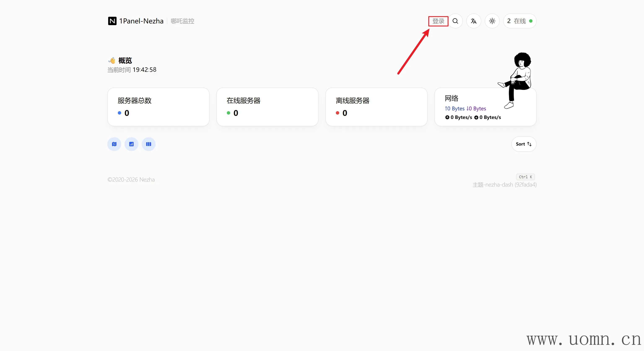Click the 登录 login link
The height and width of the screenshot is (351, 644).
tap(438, 21)
